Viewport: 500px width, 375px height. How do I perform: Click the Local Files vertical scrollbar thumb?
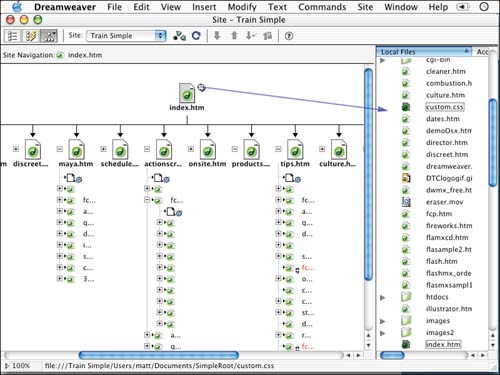click(x=493, y=143)
